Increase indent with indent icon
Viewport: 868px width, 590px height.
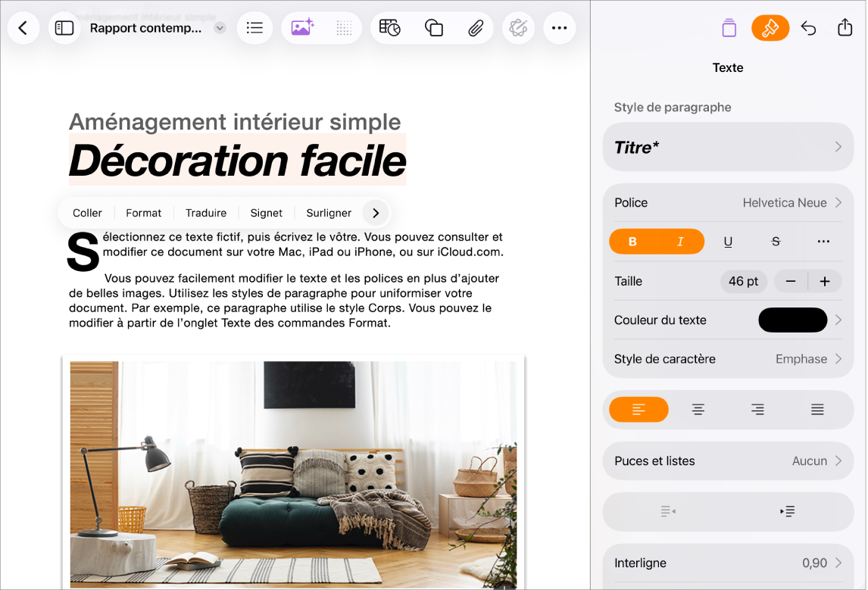click(788, 511)
